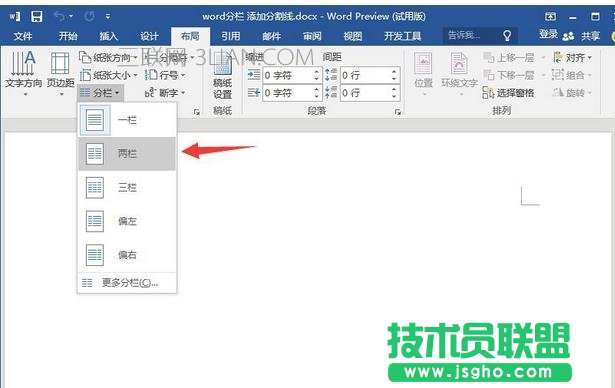Image resolution: width=615 pixels, height=388 pixels.
Task: Open the 组合 group dropdown
Action: pyautogui.click(x=572, y=75)
